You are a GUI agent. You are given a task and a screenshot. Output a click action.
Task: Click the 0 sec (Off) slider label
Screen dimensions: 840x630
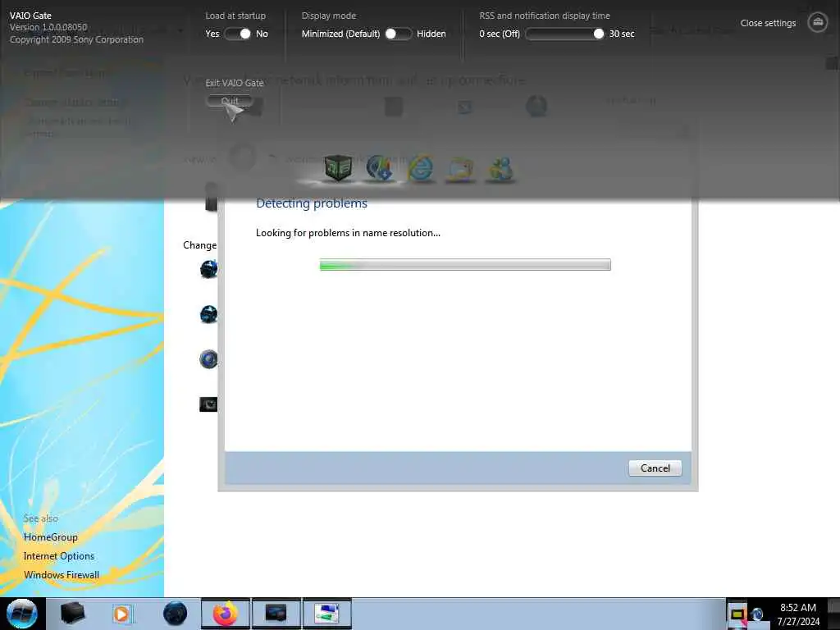coord(500,34)
